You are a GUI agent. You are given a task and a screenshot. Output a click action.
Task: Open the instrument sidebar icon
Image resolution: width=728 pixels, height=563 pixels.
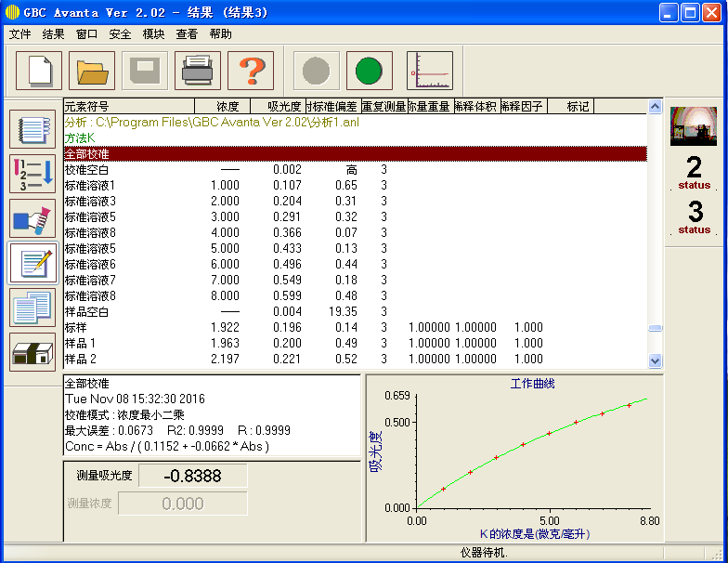(32, 353)
